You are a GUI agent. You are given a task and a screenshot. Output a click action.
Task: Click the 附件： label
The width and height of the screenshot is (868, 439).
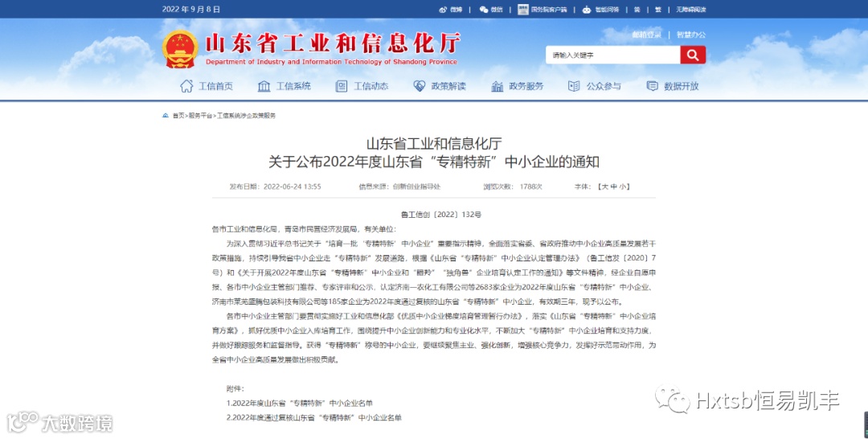pyautogui.click(x=235, y=388)
